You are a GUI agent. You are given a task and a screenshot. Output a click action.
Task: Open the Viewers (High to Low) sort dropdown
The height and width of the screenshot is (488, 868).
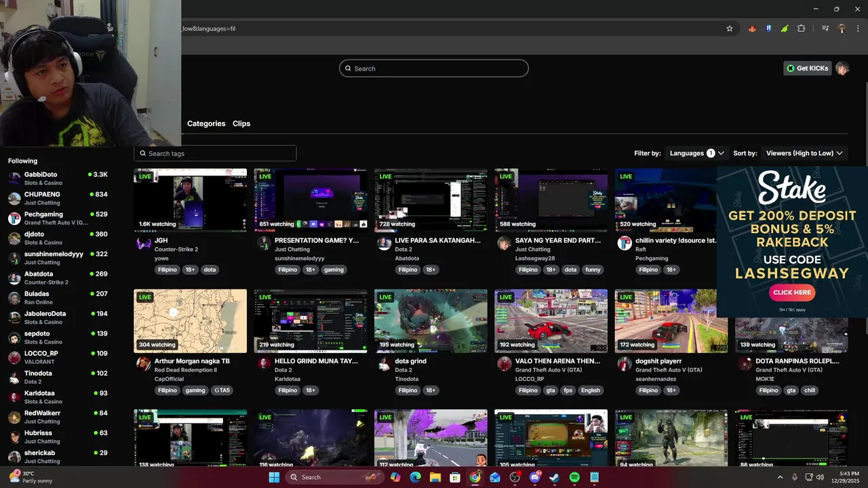pyautogui.click(x=804, y=153)
